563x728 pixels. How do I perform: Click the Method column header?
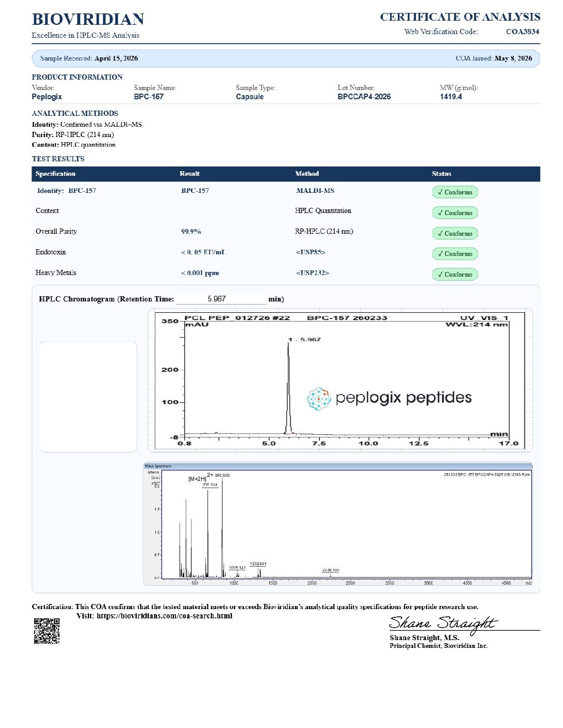point(307,174)
